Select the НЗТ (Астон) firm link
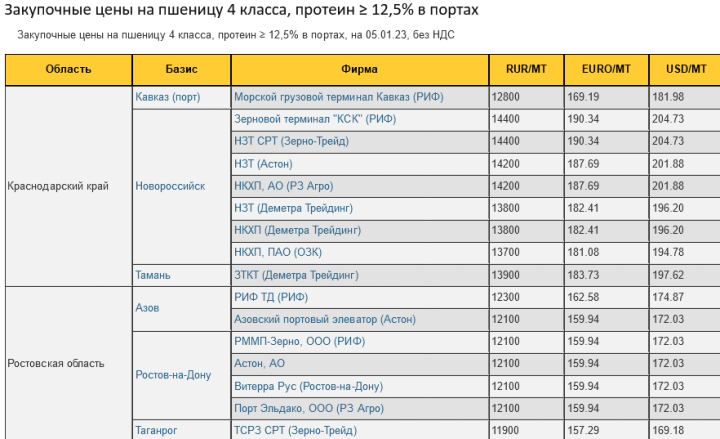Image resolution: width=720 pixels, height=439 pixels. point(263,163)
